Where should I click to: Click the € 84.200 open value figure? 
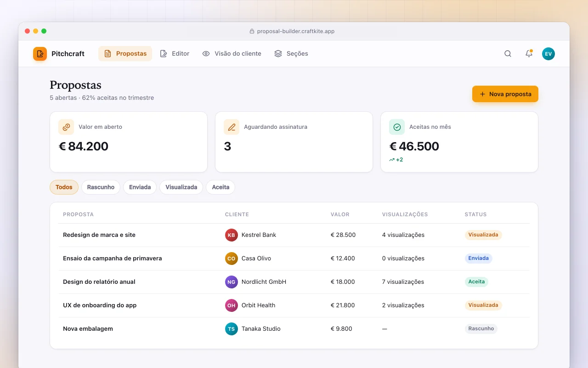84,146
